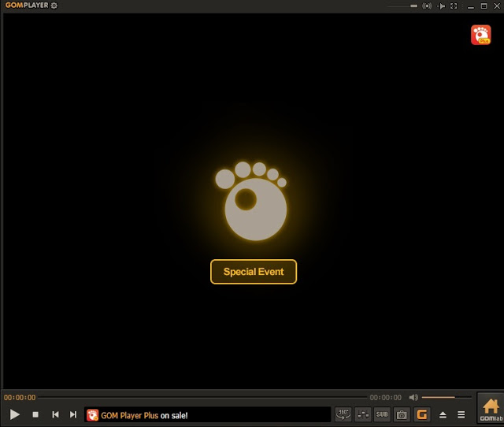
Task: Maximize the GOM Player window
Action: pos(484,6)
